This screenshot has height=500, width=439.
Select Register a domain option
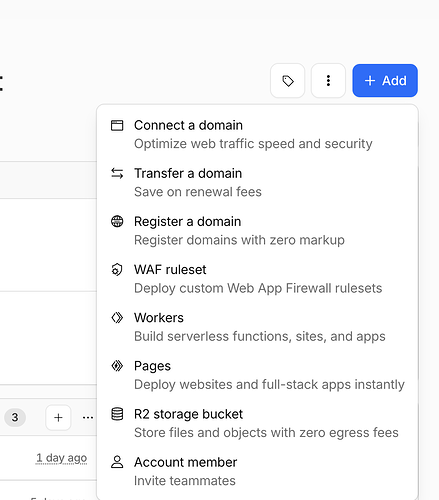(x=257, y=231)
